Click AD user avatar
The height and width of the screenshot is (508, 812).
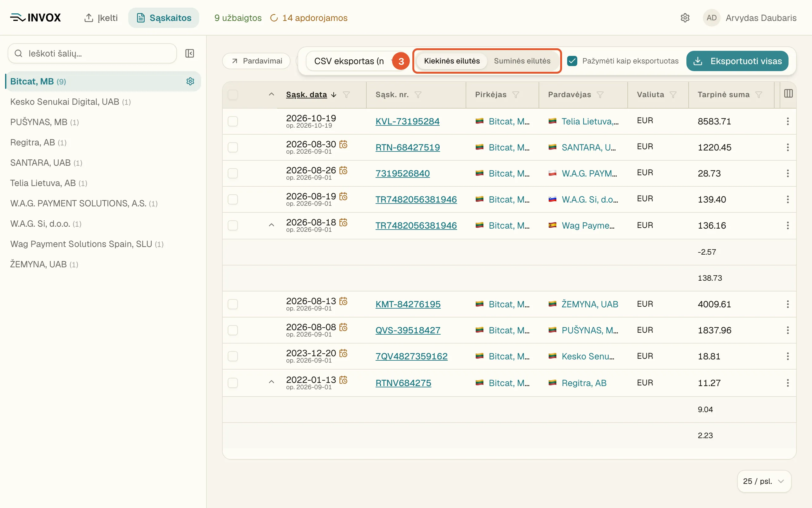click(711, 18)
